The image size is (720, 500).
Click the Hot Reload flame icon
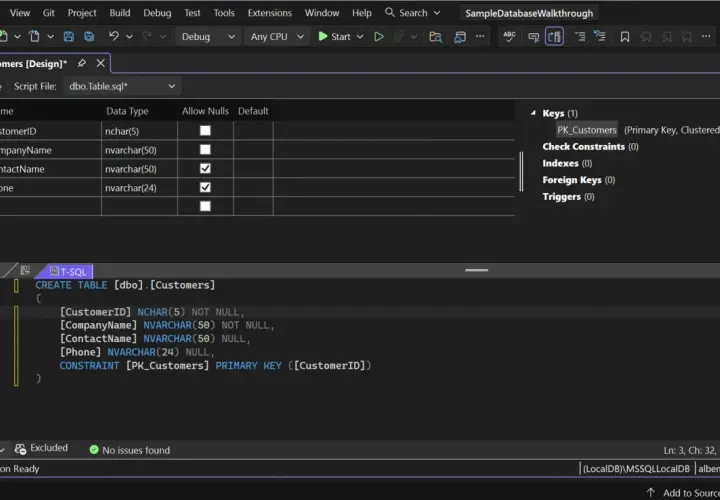click(399, 37)
